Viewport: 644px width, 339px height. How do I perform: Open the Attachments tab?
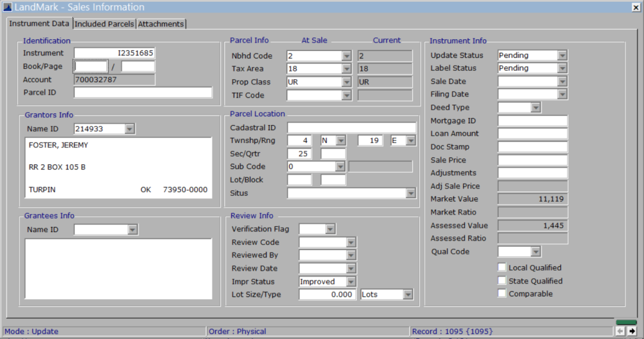(160, 24)
